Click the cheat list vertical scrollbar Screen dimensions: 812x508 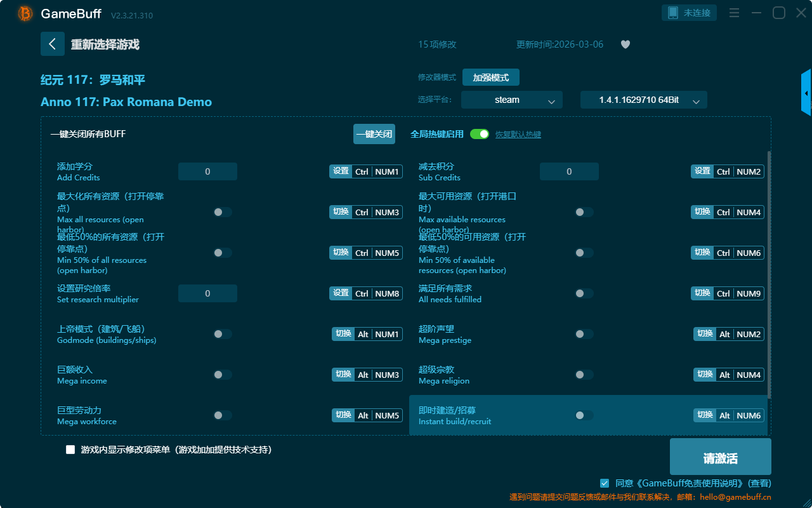click(x=769, y=273)
